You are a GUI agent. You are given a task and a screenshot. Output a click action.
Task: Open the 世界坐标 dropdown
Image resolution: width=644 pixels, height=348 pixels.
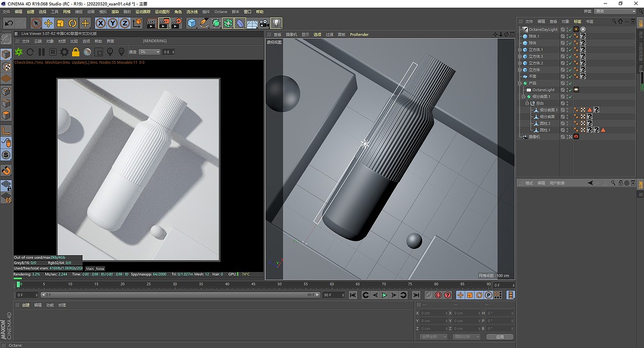coord(433,337)
